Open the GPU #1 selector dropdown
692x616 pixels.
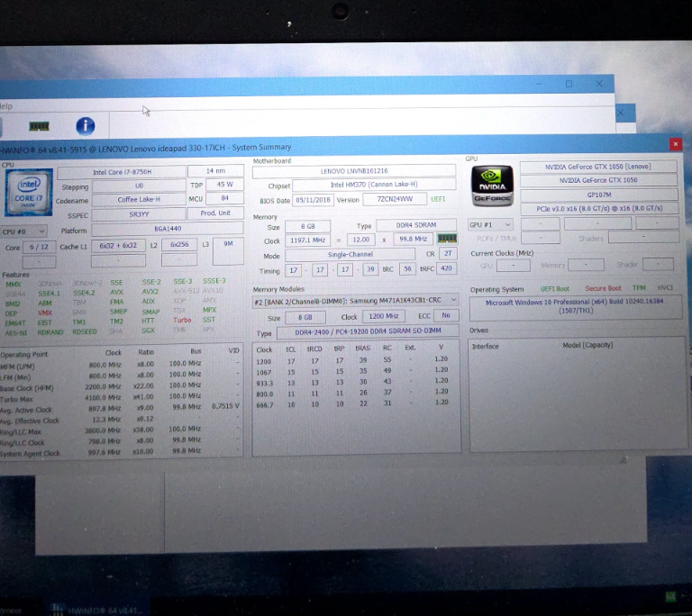tap(490, 224)
